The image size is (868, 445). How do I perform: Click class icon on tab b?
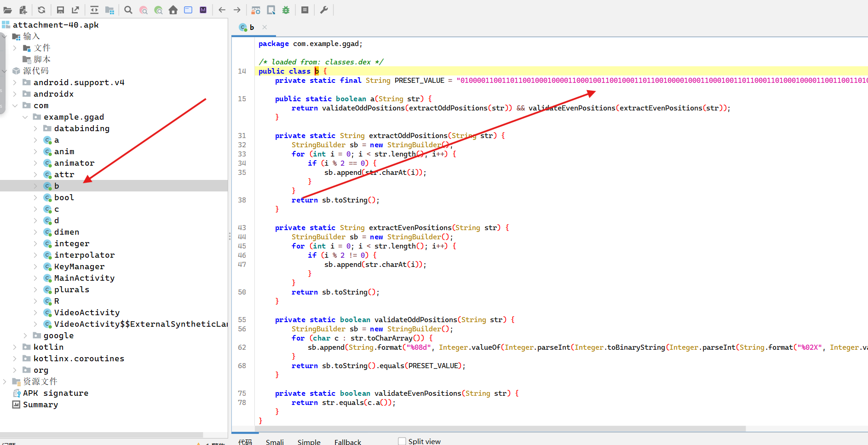pos(243,27)
